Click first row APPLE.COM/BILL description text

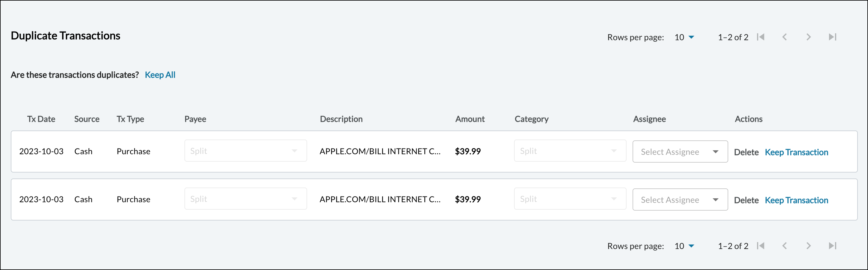coord(380,151)
